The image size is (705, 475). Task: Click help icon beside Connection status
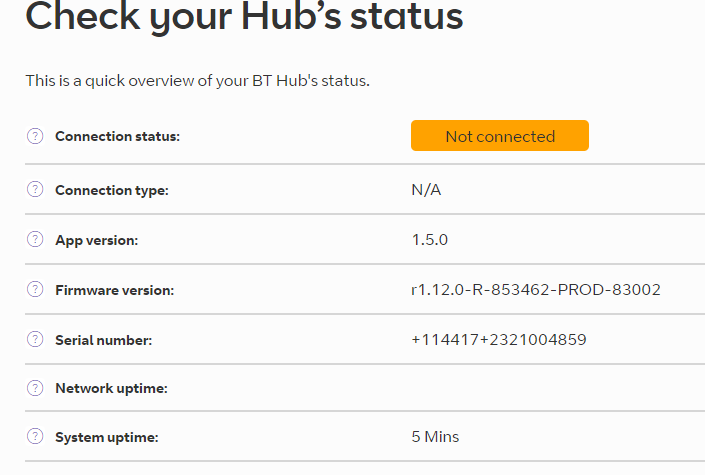point(35,136)
